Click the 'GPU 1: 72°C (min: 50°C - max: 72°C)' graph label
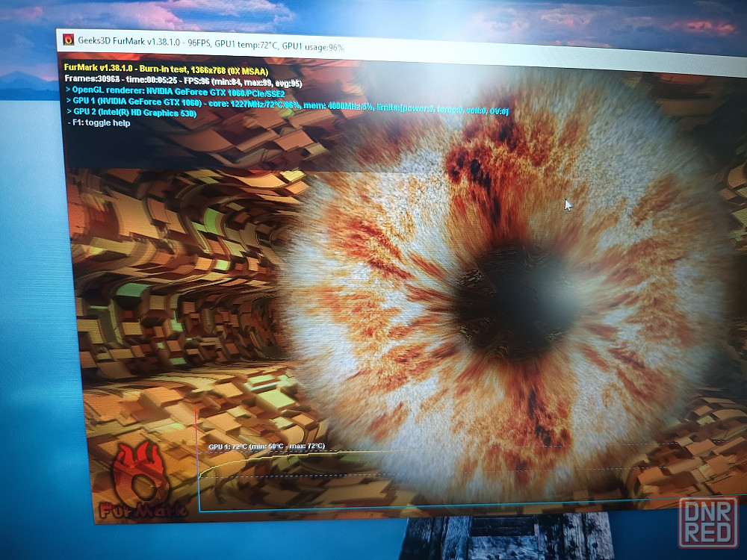The image size is (747, 560). click(x=267, y=447)
